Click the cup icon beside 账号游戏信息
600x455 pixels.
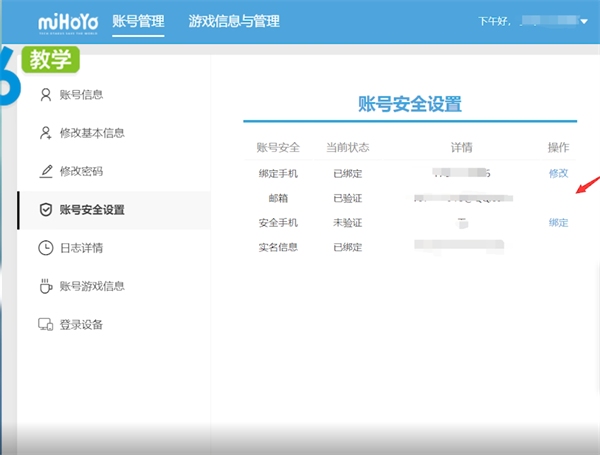coord(44,286)
